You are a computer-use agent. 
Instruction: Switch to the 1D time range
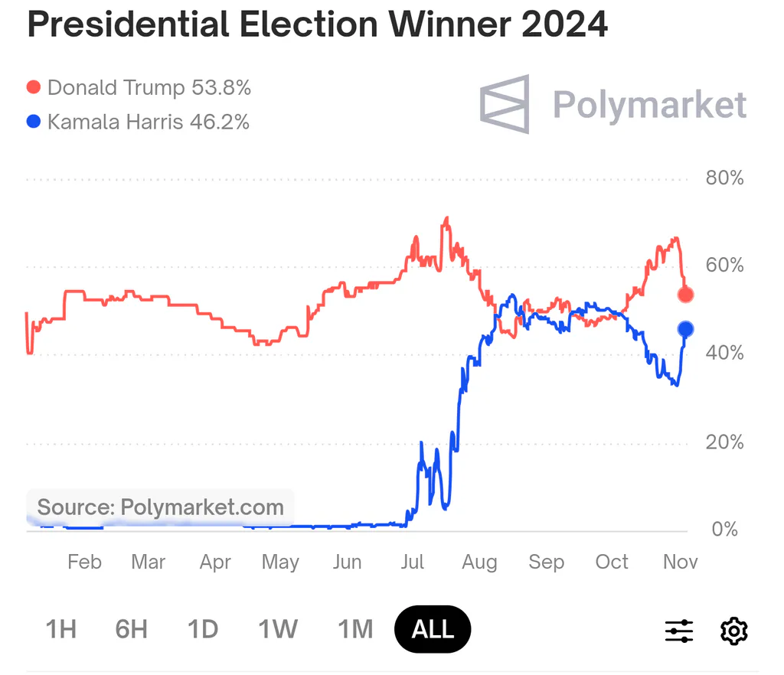pyautogui.click(x=203, y=629)
